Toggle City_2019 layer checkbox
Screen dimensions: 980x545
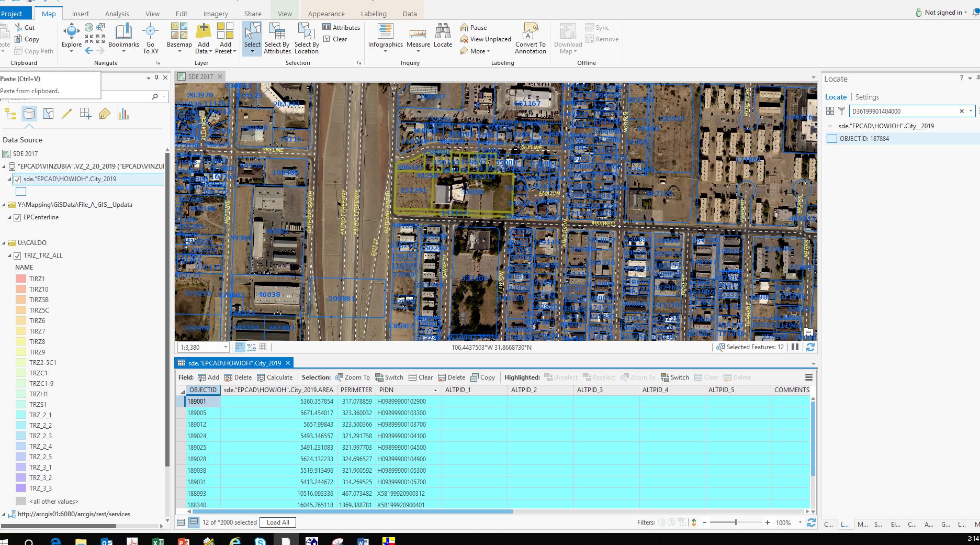pos(17,180)
